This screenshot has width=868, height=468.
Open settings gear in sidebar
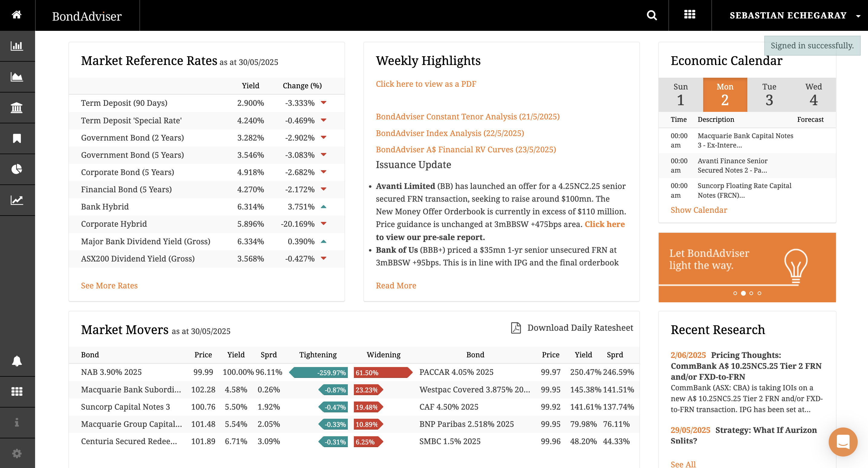[x=17, y=453]
